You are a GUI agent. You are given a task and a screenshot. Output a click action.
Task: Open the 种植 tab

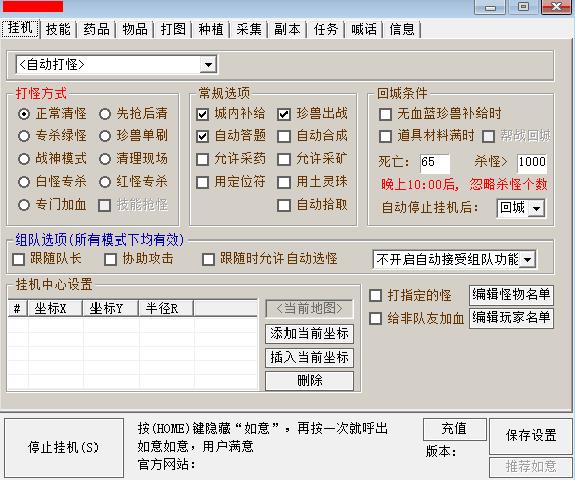pos(211,29)
